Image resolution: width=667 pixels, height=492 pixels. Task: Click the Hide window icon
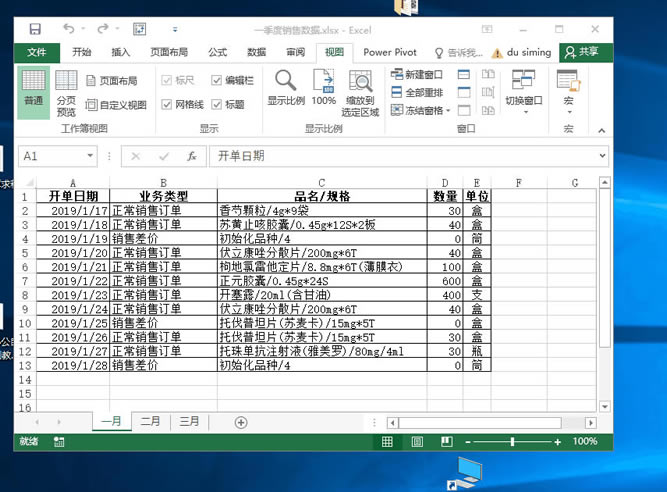tap(464, 92)
